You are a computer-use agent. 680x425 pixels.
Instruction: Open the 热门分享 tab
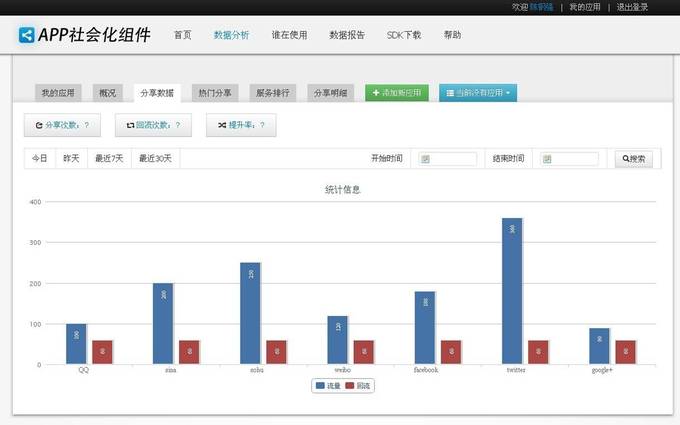coord(215,93)
